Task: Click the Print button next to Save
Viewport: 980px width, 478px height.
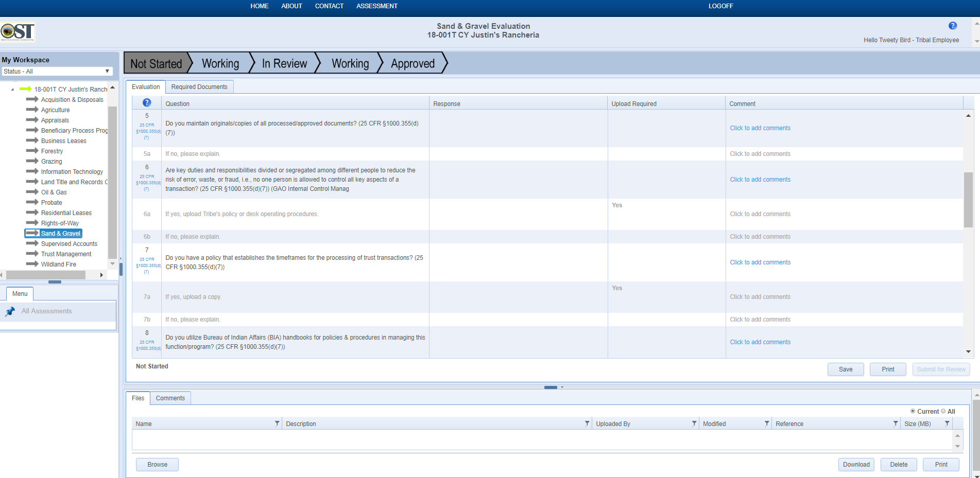Action: pyautogui.click(x=888, y=369)
